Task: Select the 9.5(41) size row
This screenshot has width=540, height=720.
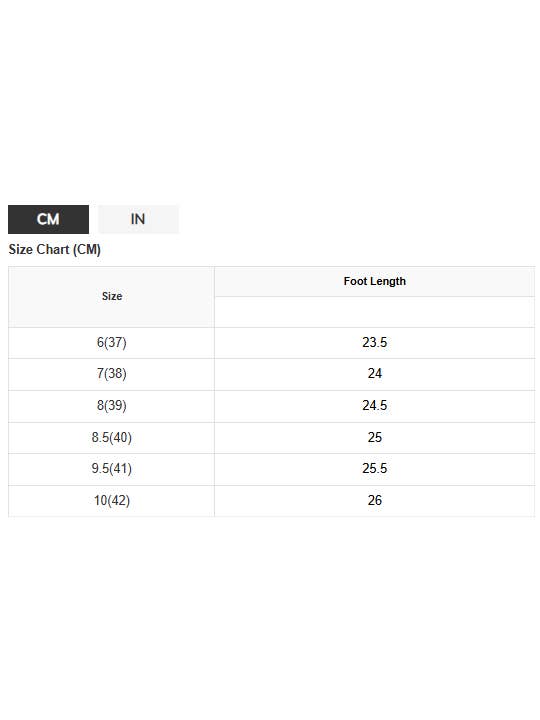Action: click(271, 469)
